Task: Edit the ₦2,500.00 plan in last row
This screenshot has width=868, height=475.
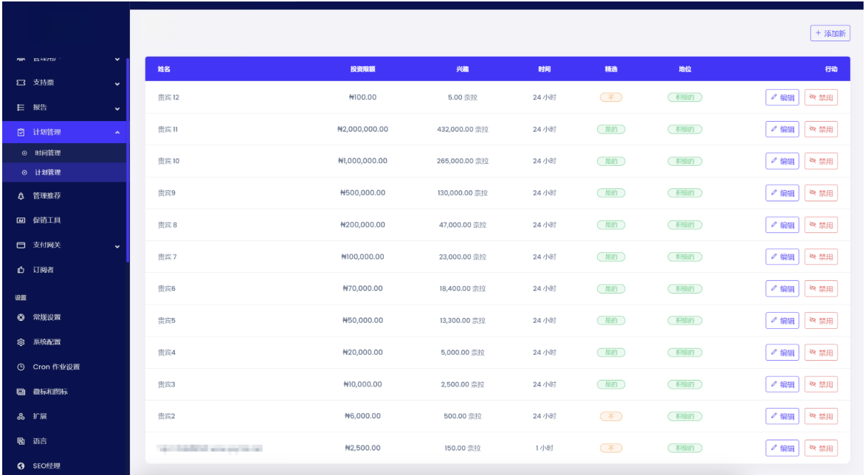Action: [782, 448]
